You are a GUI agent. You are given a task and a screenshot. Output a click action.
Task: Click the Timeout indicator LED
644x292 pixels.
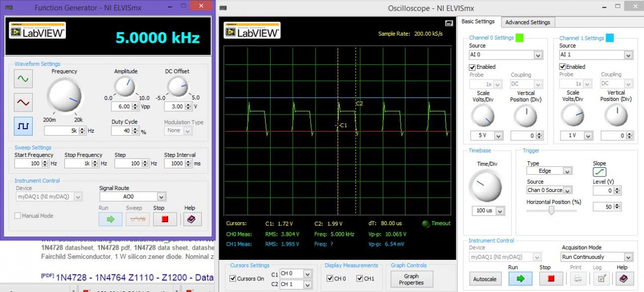coord(426,224)
